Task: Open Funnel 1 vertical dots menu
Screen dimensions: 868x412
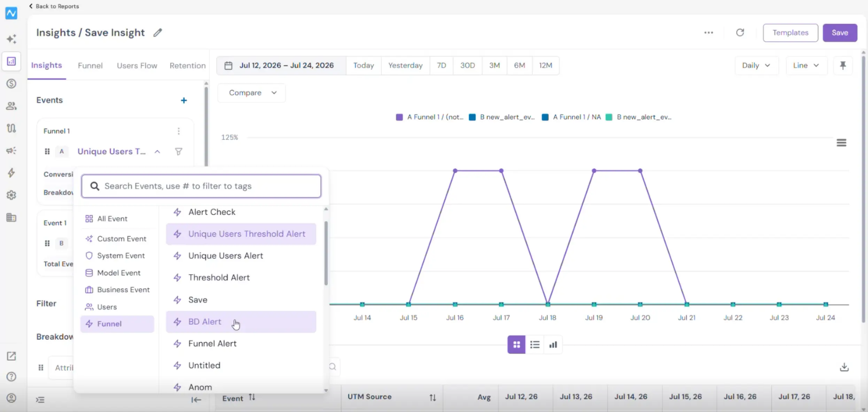Action: click(179, 131)
